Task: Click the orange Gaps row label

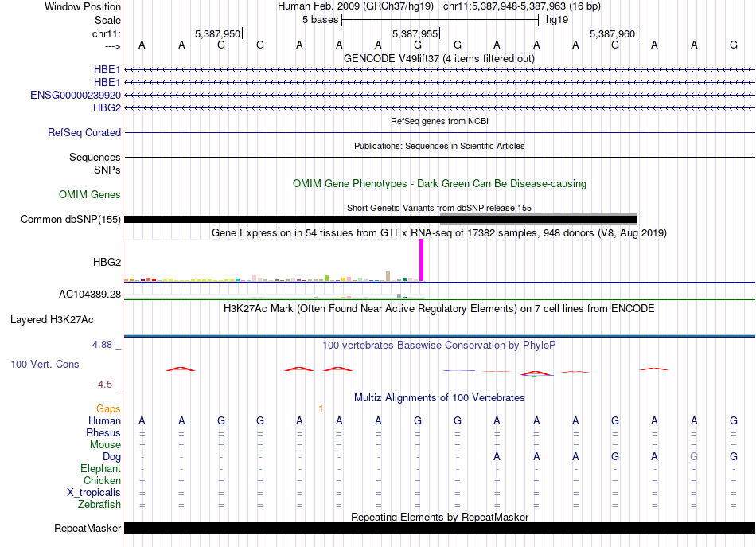Action: point(108,409)
